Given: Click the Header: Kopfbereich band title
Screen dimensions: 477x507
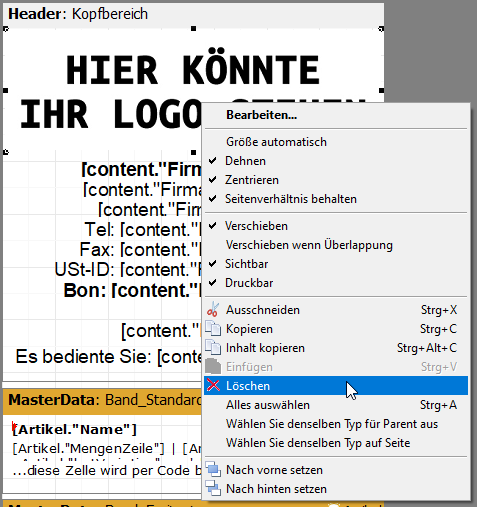Looking at the screenshot, I should (78, 14).
